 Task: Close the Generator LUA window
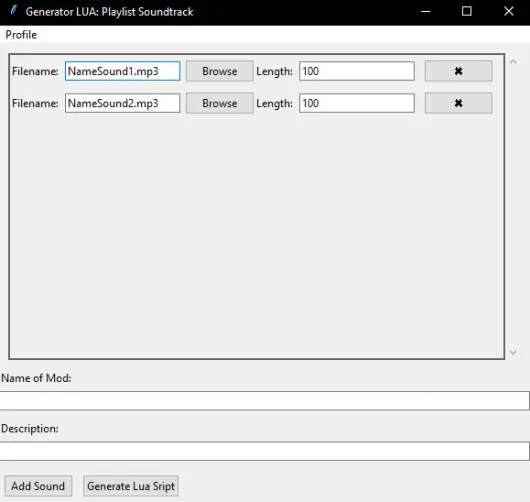(x=509, y=11)
